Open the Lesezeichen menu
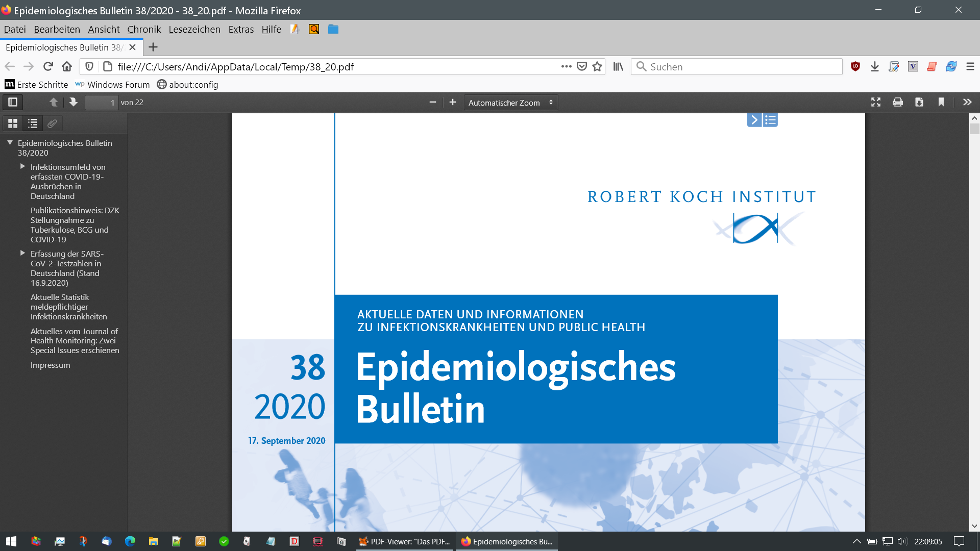Image resolution: width=980 pixels, height=551 pixels. 194,29
